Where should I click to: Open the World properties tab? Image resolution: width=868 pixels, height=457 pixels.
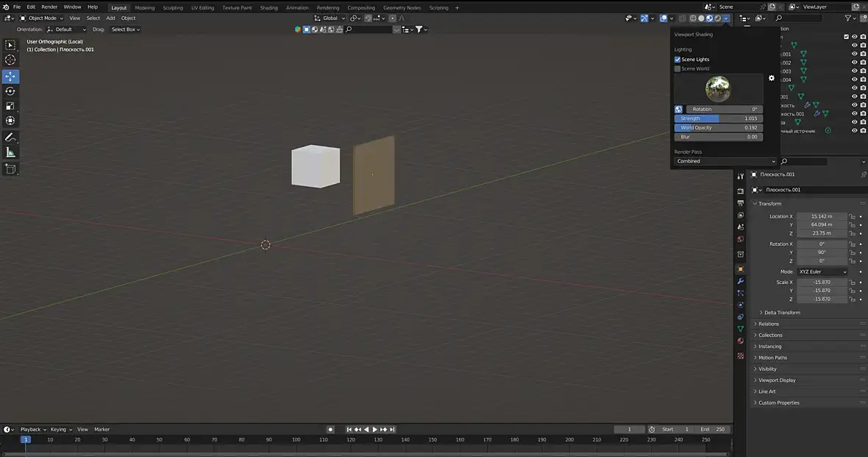pyautogui.click(x=741, y=239)
